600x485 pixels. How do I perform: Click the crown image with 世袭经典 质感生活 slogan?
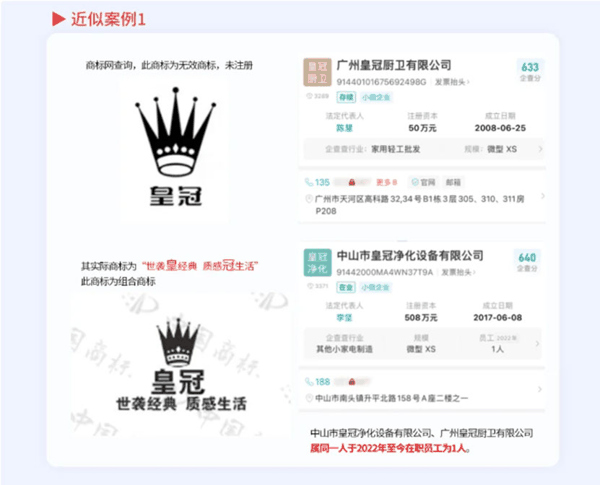click(171, 361)
